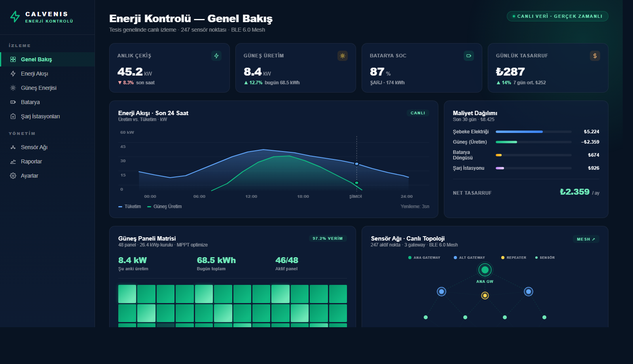633x364 pixels.
Task: Toggle the Tüketim legend entry
Action: (x=130, y=207)
